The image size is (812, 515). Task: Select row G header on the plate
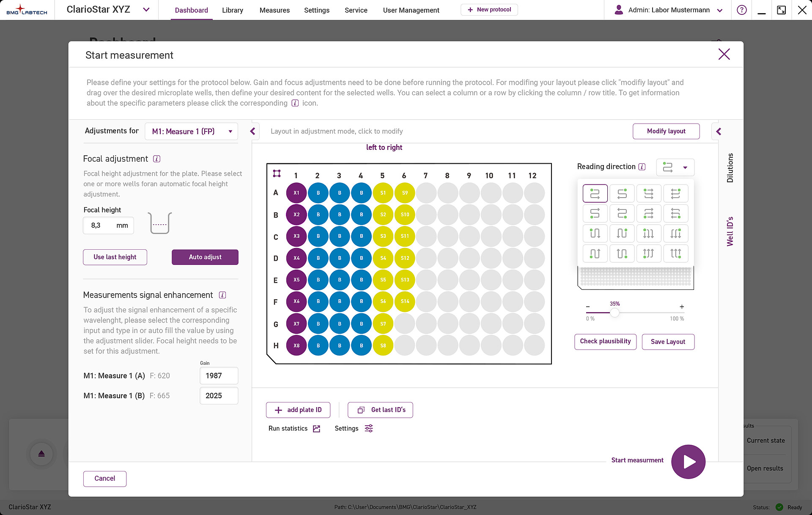[276, 324]
